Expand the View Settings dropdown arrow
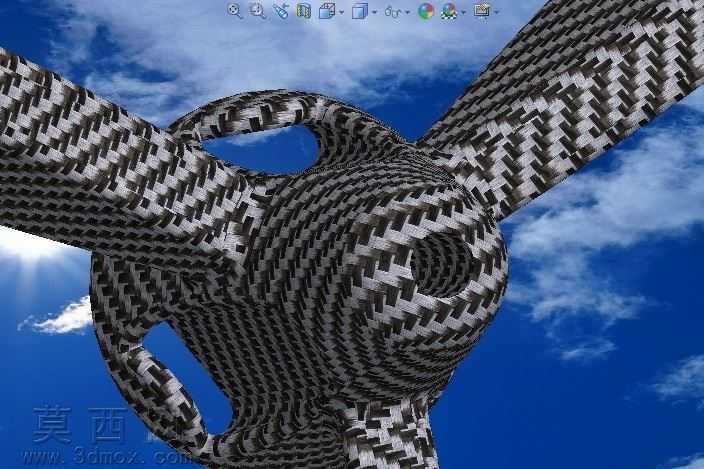Viewport: 704px width, 469px height. point(496,12)
